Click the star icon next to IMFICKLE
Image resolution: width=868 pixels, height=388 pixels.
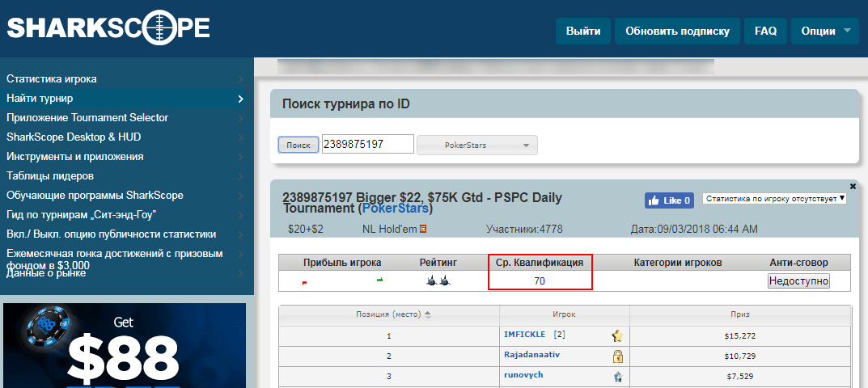[617, 335]
